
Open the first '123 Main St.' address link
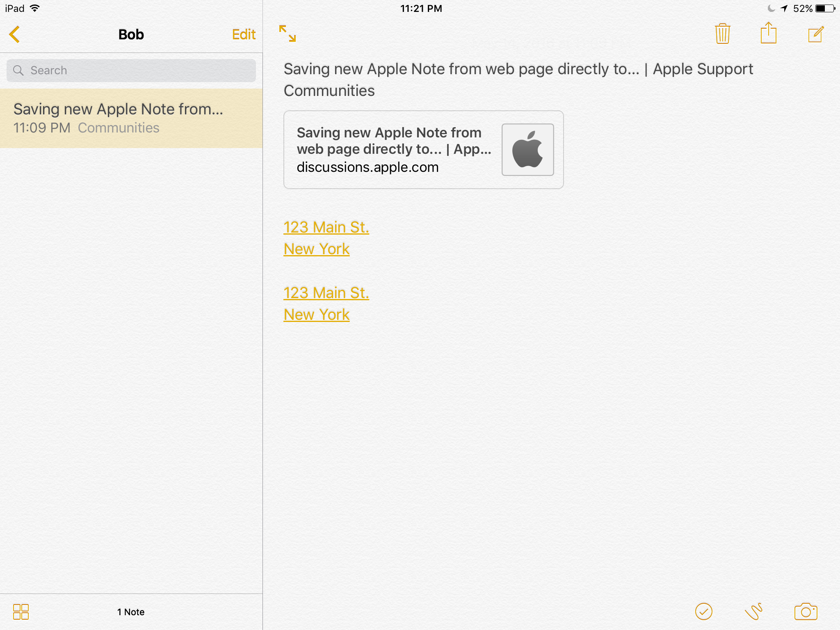(x=326, y=227)
